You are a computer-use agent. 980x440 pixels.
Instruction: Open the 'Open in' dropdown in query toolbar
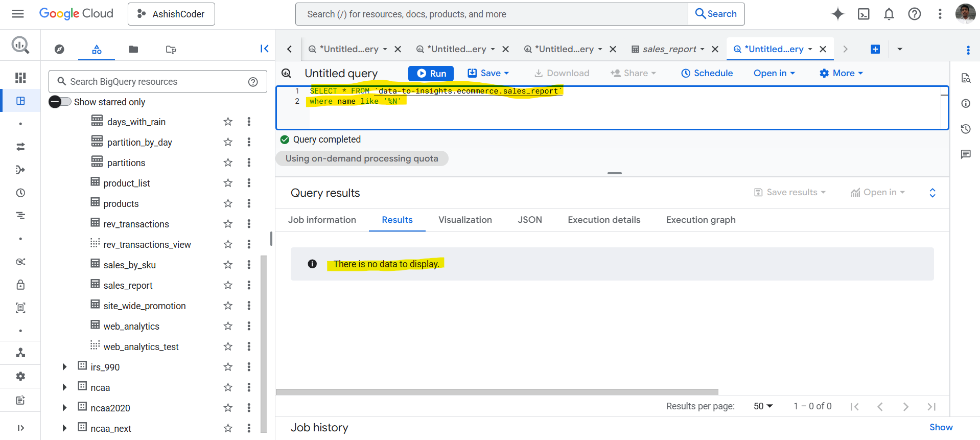pyautogui.click(x=774, y=73)
